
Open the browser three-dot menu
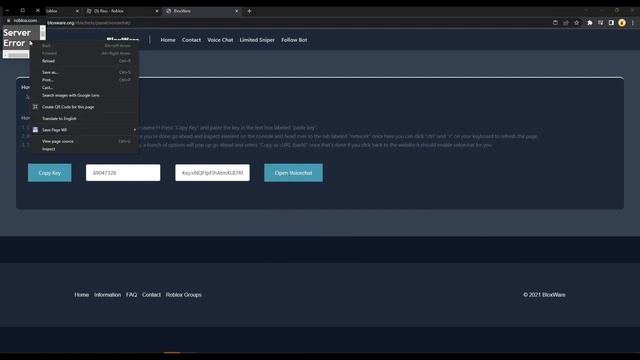[x=633, y=23]
